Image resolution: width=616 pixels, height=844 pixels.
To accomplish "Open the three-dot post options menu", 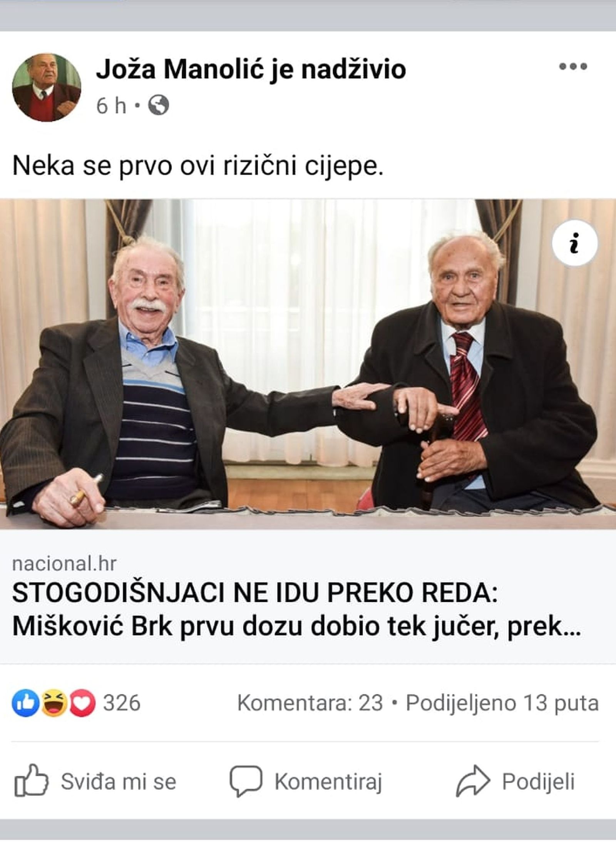I will (573, 67).
